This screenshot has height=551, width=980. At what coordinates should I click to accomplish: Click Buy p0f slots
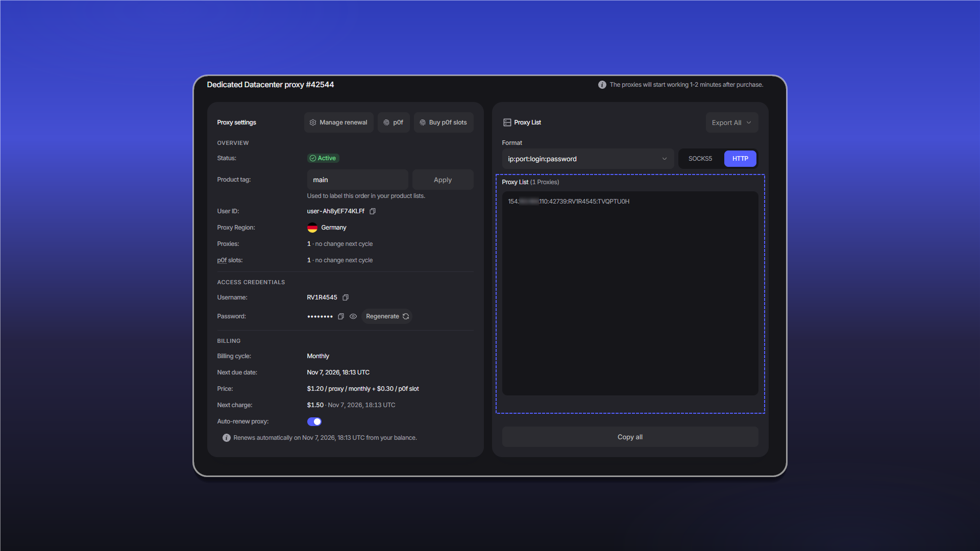pyautogui.click(x=444, y=122)
